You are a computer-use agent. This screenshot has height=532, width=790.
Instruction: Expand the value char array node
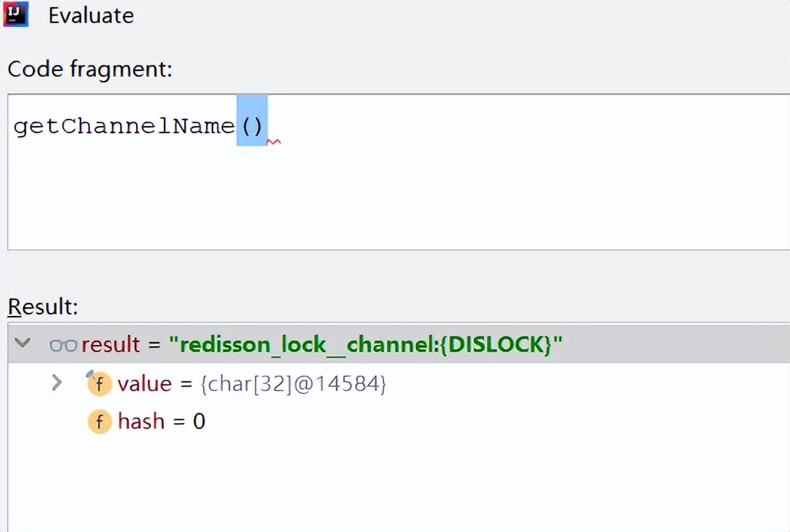(x=57, y=383)
